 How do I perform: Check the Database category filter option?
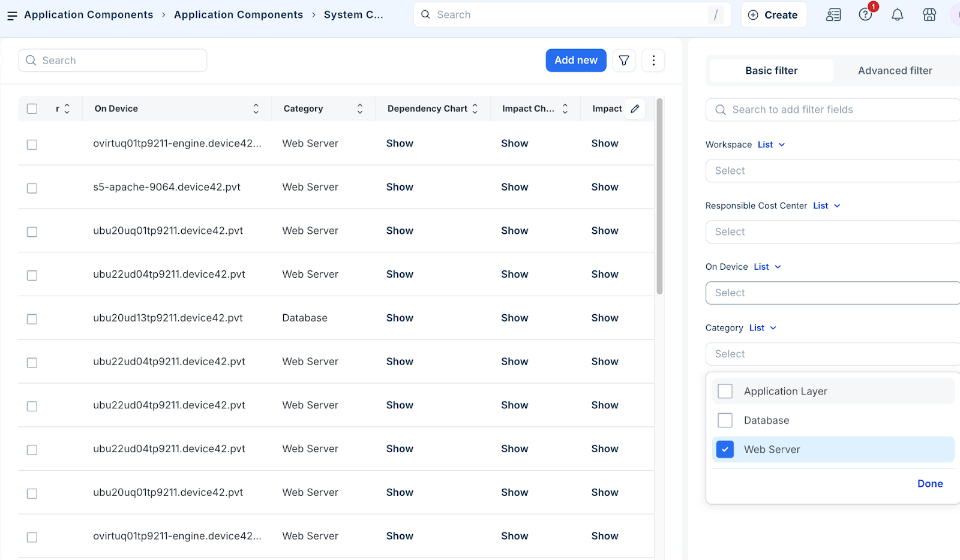tap(725, 420)
